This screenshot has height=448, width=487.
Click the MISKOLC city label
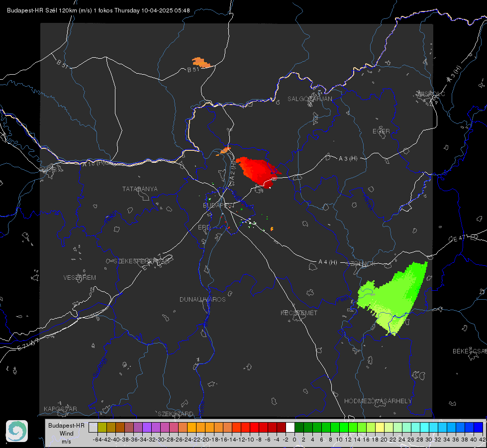[431, 94]
